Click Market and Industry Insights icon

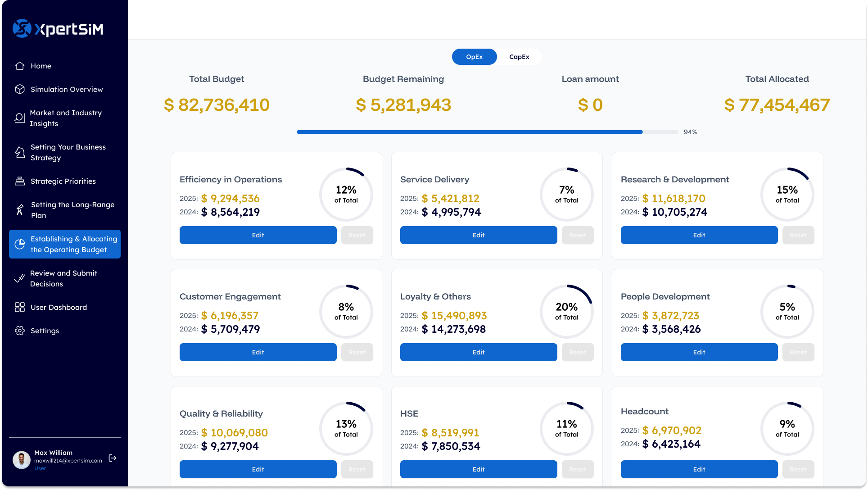(19, 118)
